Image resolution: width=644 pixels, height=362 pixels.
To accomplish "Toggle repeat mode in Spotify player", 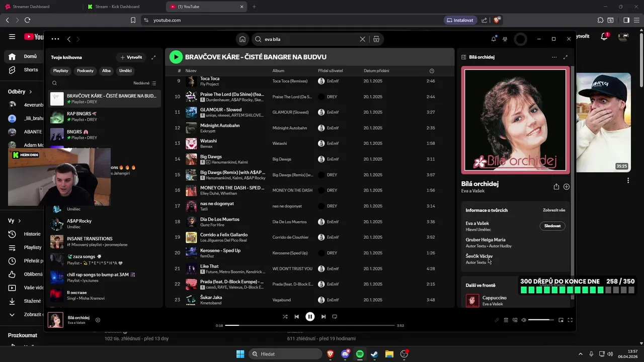I will (335, 317).
